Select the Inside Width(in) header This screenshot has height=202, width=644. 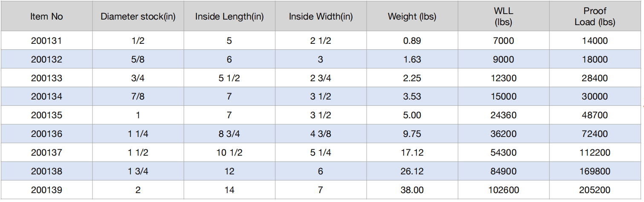tap(321, 17)
